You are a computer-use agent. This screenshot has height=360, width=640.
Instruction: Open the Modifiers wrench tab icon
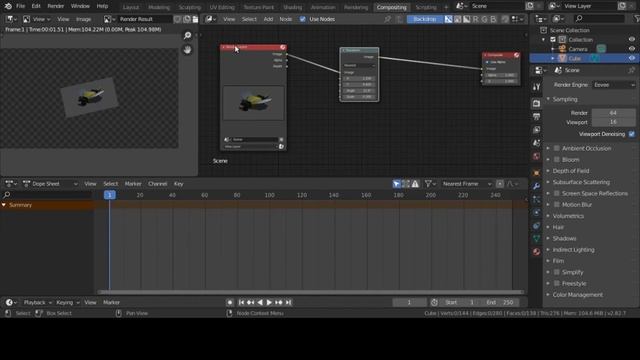(x=536, y=186)
